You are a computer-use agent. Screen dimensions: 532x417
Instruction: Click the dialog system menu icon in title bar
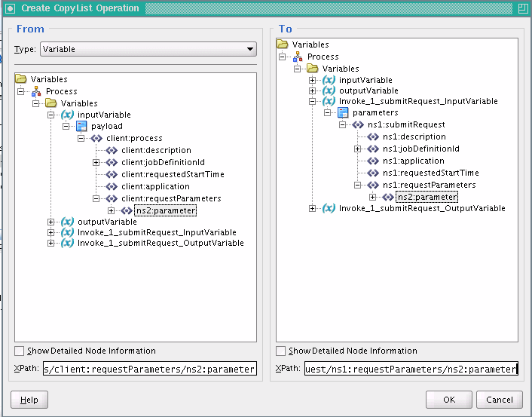tap(11, 8)
